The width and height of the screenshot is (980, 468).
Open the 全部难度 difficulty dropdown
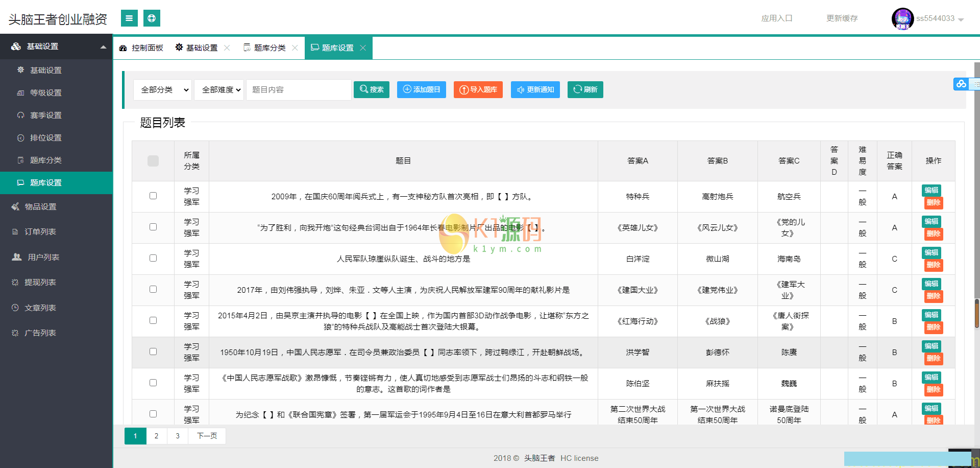pos(218,89)
